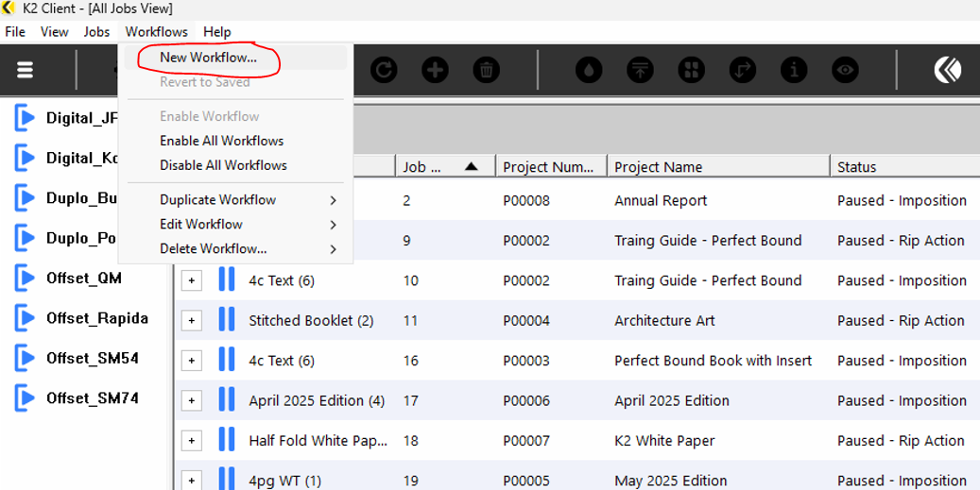Screen dimensions: 980x490
Task: Click the K2 logo icon in toolbar
Action: (x=948, y=70)
